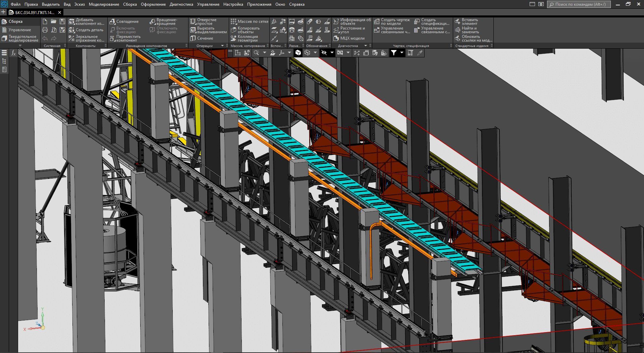Click the command search field
The image size is (644, 353).
pyautogui.click(x=579, y=4)
